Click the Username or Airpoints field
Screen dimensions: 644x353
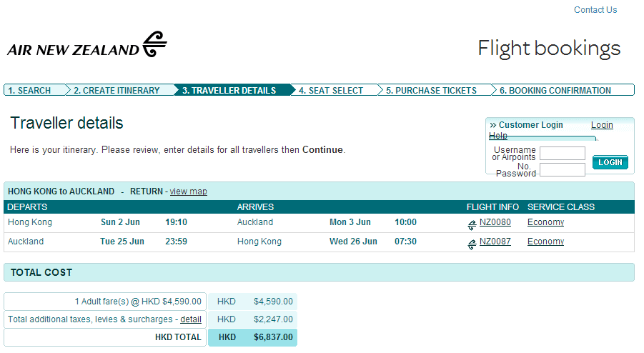click(x=562, y=153)
